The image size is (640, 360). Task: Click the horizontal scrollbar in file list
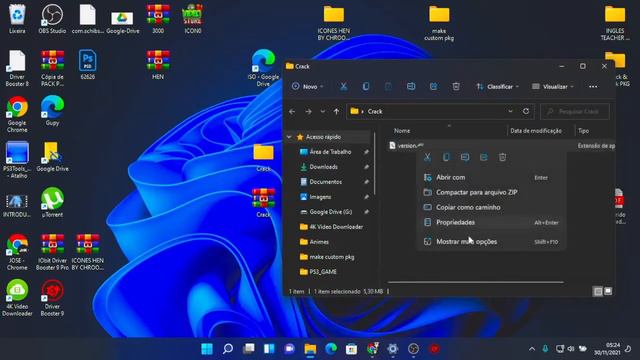pos(476,282)
